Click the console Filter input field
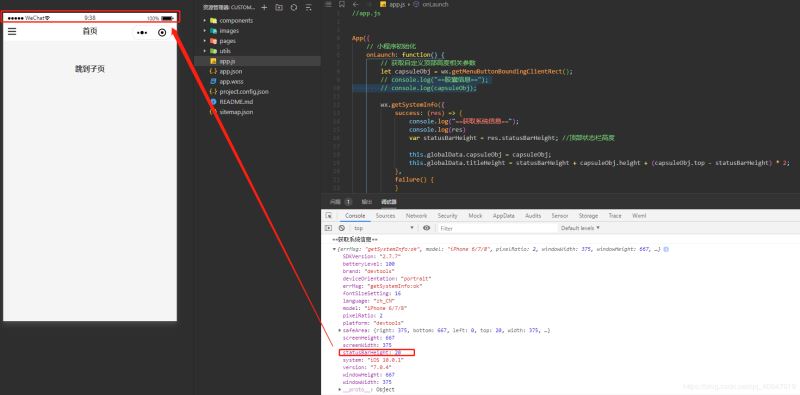This screenshot has height=395, width=800. tap(497, 228)
